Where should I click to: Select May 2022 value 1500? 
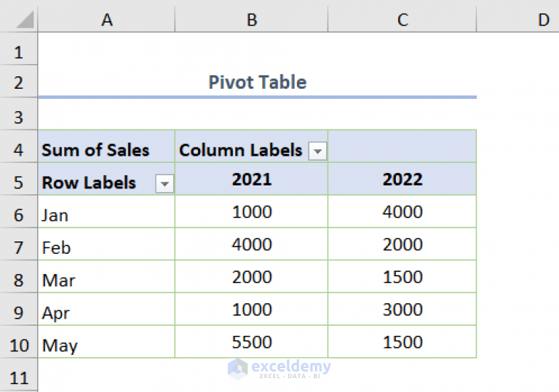pos(402,342)
